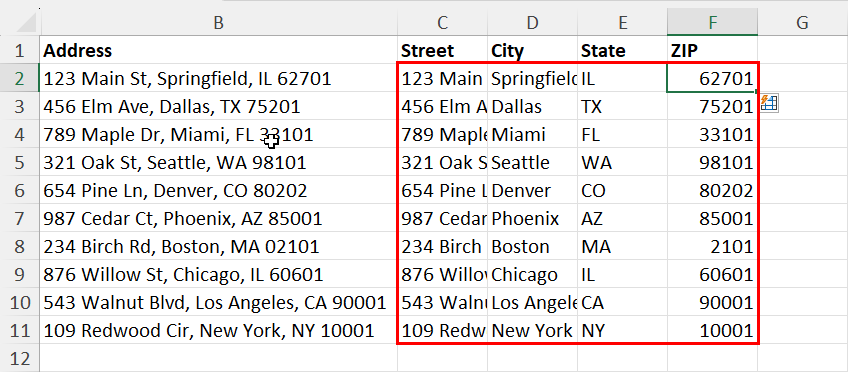The height and width of the screenshot is (372, 848).
Task: Select the Seattle city cell
Action: [x=533, y=162]
